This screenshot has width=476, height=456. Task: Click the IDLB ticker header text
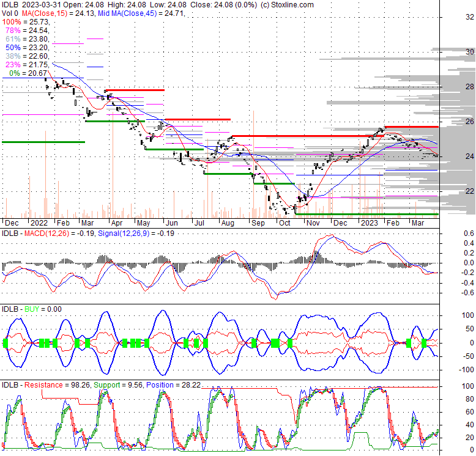10,5
